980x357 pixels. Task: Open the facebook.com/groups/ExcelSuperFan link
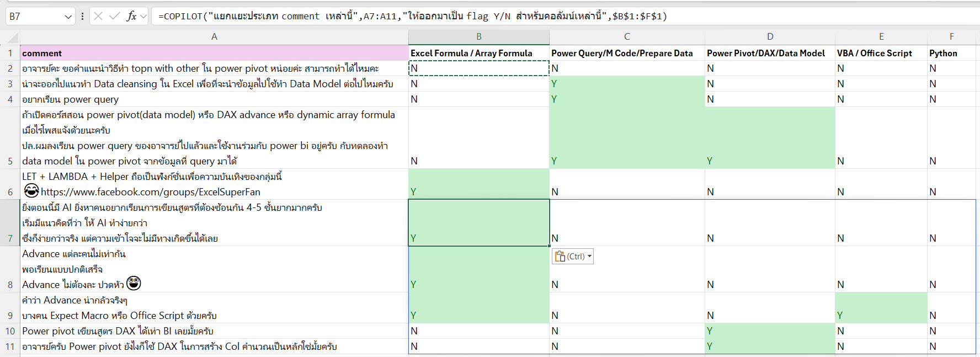click(x=150, y=192)
